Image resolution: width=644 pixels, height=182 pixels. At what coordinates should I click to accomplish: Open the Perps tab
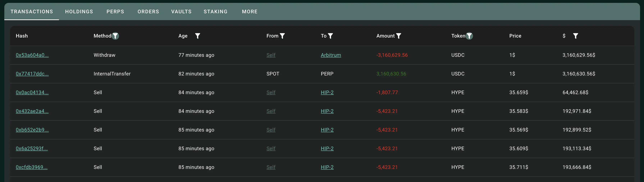(115, 11)
